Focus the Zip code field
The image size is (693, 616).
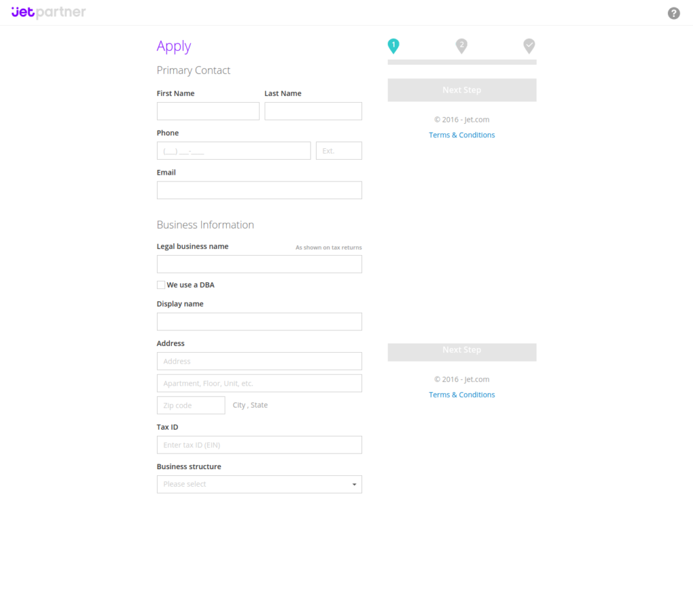tap(191, 405)
